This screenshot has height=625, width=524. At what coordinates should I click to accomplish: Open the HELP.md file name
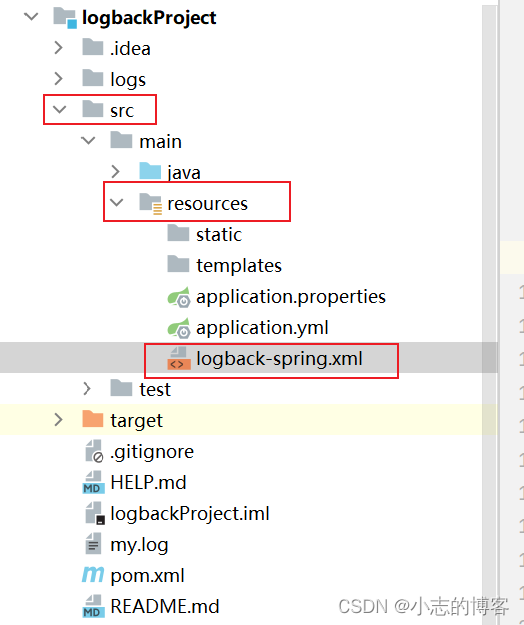148,482
